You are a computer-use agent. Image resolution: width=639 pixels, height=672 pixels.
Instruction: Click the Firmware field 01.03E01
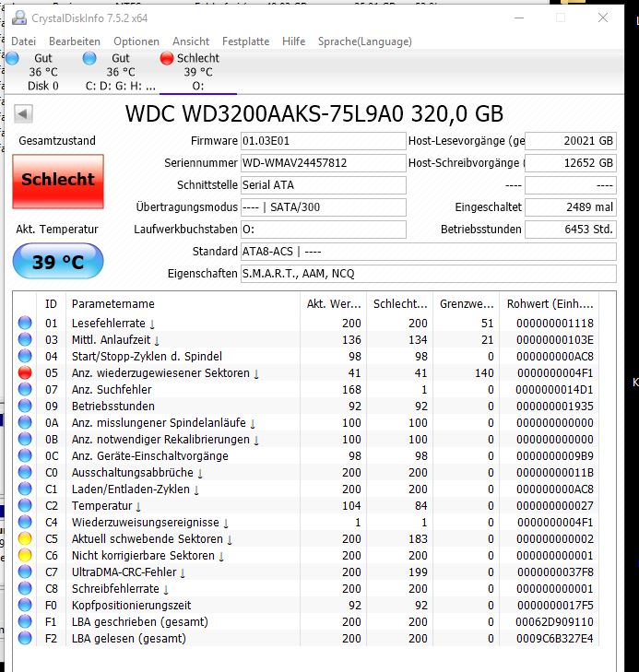click(323, 141)
